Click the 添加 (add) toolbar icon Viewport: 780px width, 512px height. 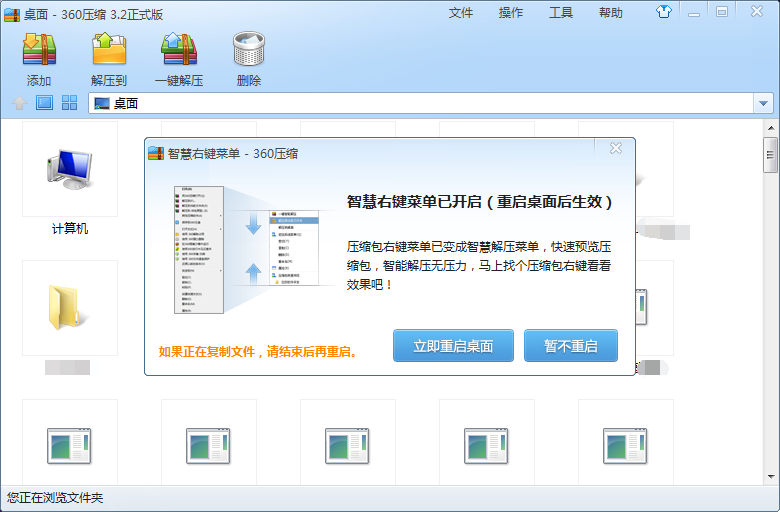[39, 49]
